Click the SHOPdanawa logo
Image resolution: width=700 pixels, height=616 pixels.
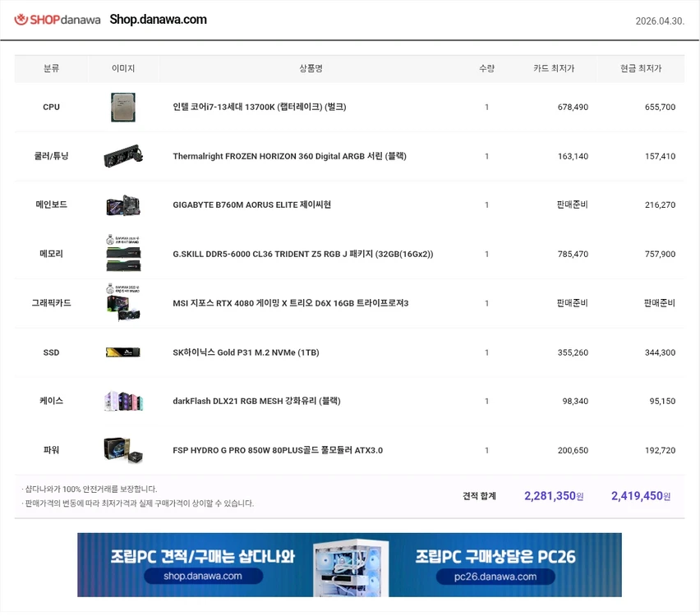(x=58, y=20)
